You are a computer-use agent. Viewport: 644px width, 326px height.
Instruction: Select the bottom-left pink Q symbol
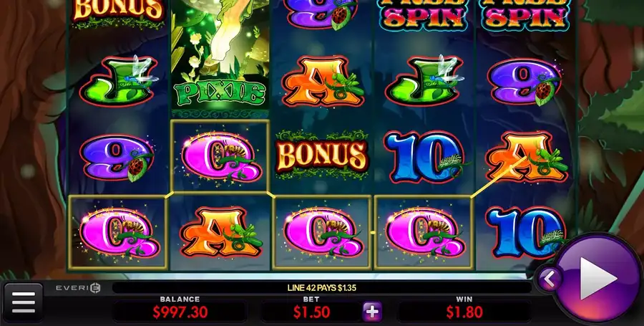click(117, 233)
